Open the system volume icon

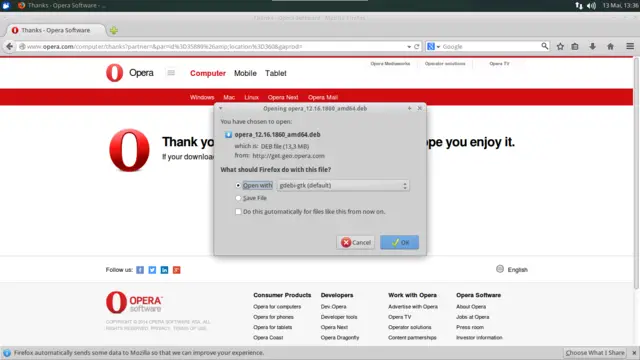591,6
